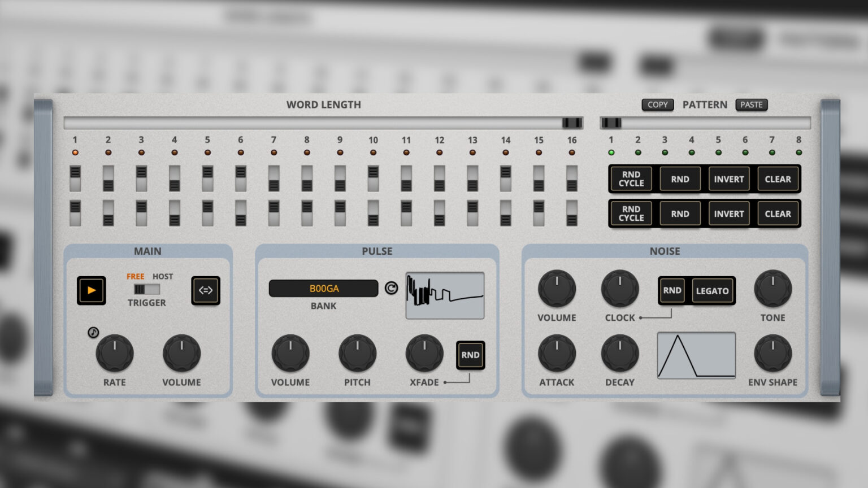Click the MIDI trigger icon in MAIN section
The height and width of the screenshot is (488, 868).
(205, 290)
